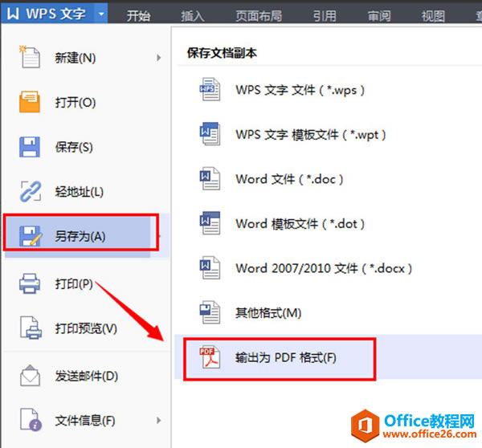The image size is (482, 448).
Task: Switch to the 页面布局 tab
Action: coord(259,16)
